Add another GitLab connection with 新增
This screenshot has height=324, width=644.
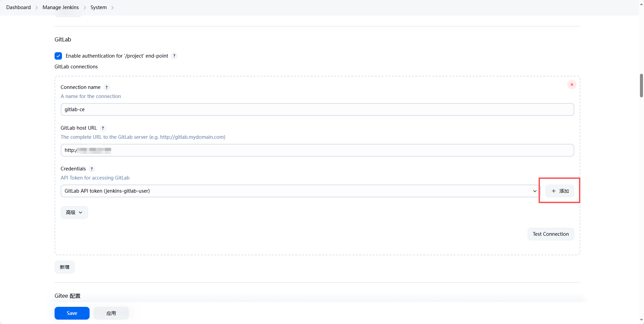(x=65, y=267)
